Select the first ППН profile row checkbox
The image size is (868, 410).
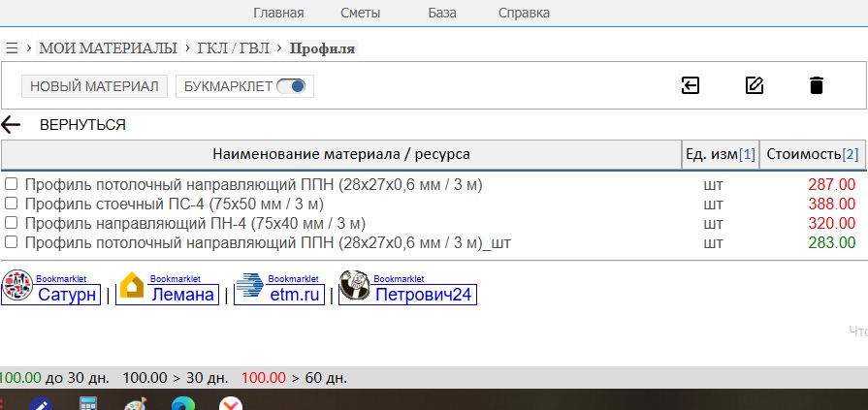click(11, 184)
